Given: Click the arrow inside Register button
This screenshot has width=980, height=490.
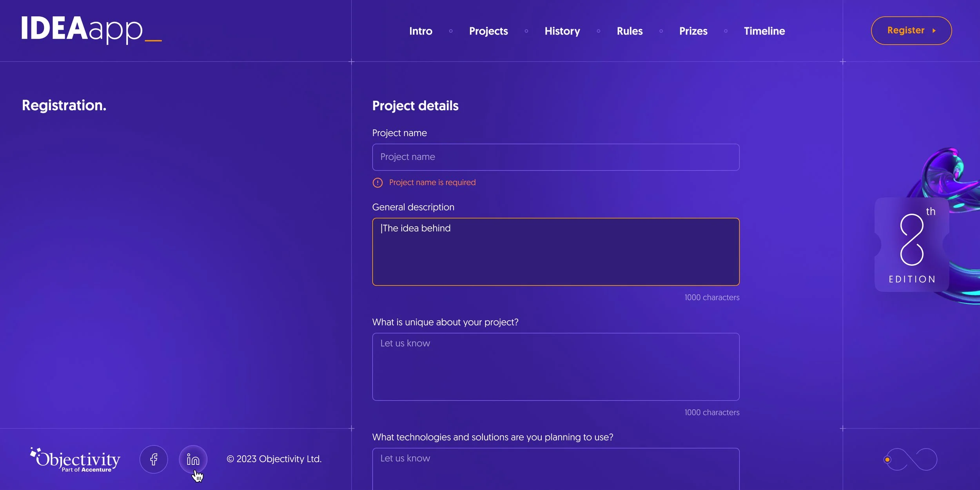Looking at the screenshot, I should [x=934, y=31].
